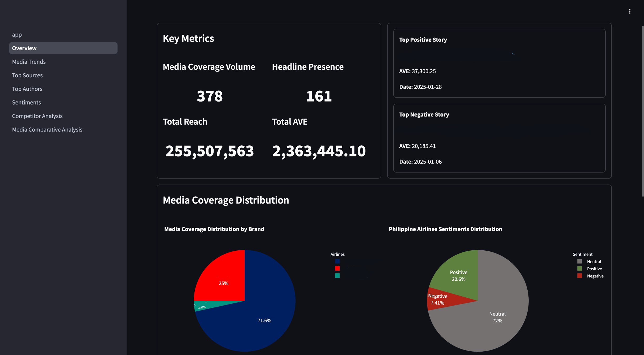Open the Media Trends page
The width and height of the screenshot is (644, 355).
[x=29, y=62]
